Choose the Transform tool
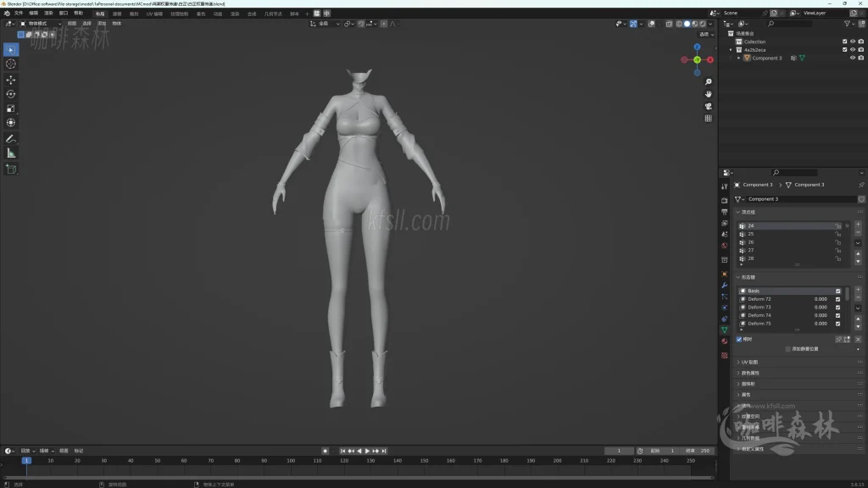 [10, 123]
